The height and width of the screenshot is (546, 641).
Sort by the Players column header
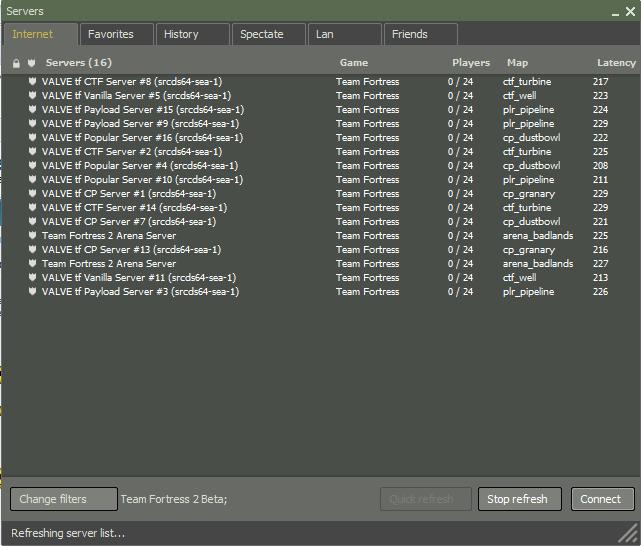click(471, 63)
